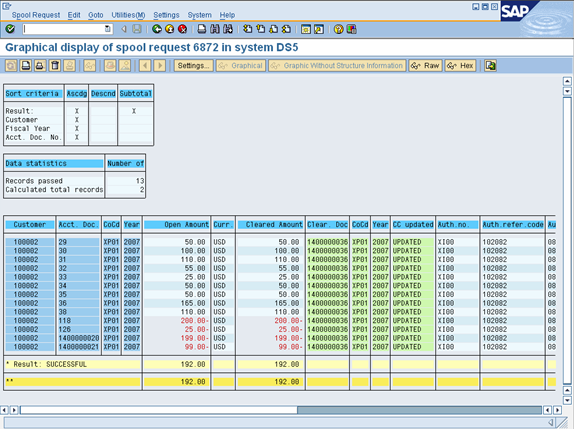Click the Find Next binoculars icon
Image resolution: width=575 pixels, height=430 pixels.
[228, 29]
